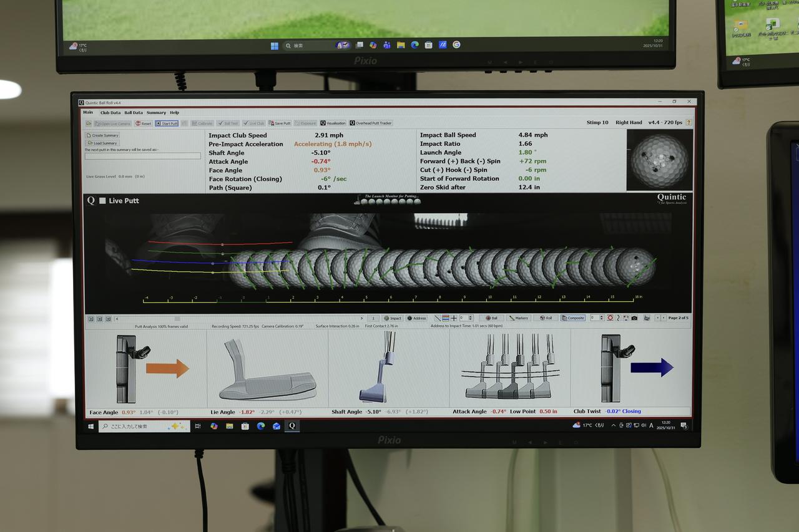Launch the Overhead Putt Tracker

[371, 123]
